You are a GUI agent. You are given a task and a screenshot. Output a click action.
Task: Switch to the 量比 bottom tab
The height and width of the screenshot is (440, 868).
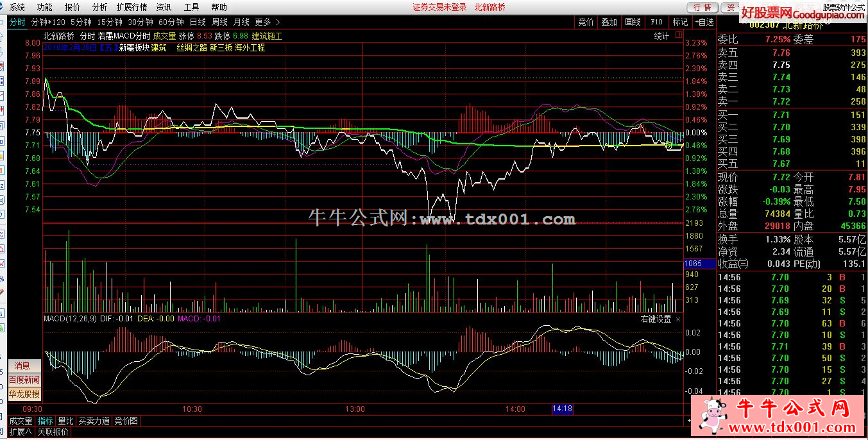(66, 421)
